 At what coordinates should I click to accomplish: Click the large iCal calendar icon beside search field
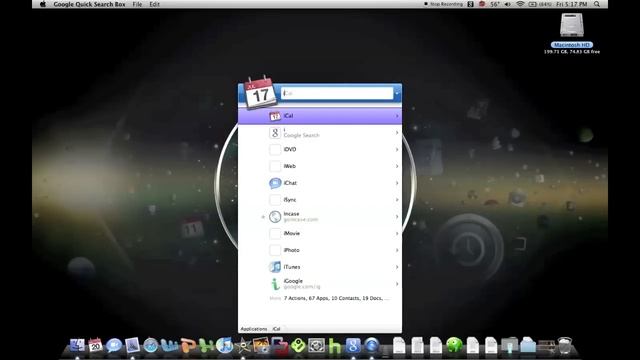click(x=260, y=92)
